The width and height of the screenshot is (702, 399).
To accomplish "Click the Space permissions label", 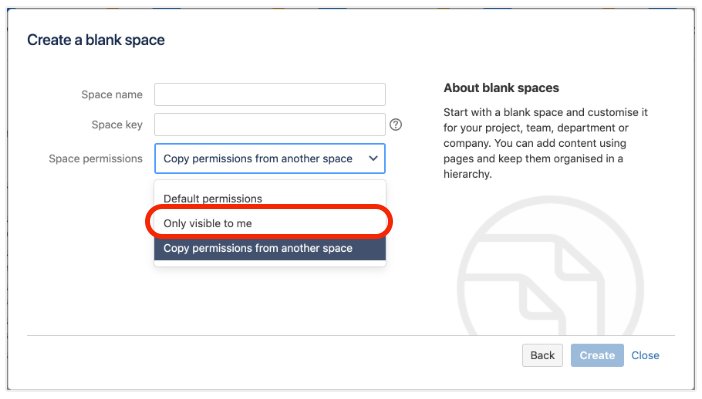I will (95, 159).
